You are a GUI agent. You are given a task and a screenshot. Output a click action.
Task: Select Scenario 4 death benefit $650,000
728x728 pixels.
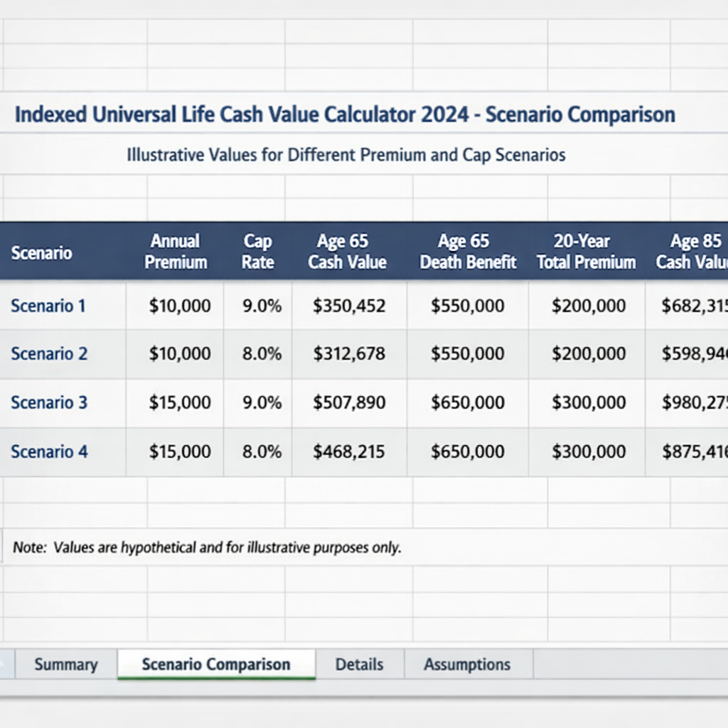pyautogui.click(x=468, y=451)
